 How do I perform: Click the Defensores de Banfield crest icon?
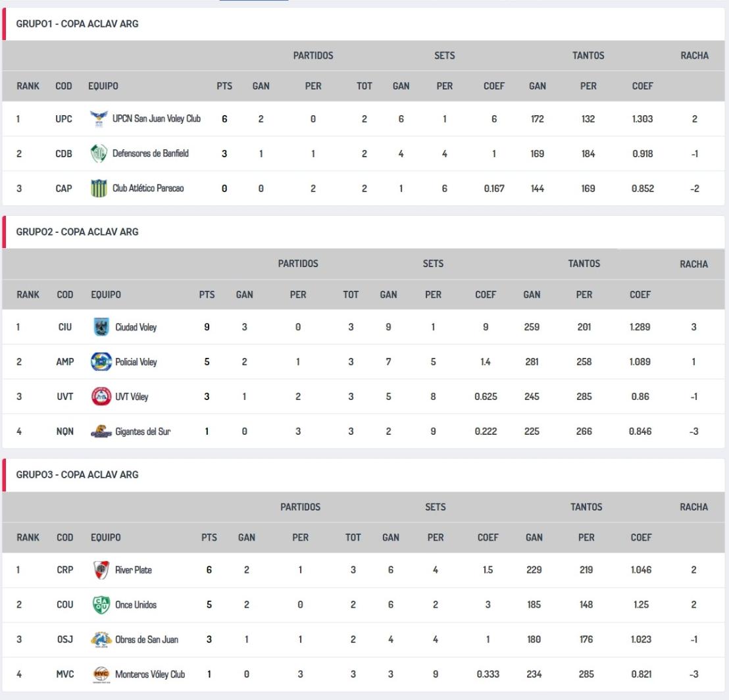97,154
